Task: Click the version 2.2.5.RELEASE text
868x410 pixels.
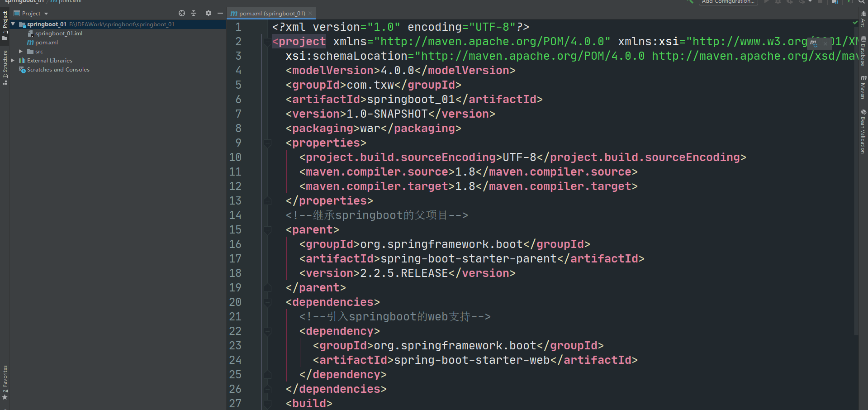Action: (404, 273)
